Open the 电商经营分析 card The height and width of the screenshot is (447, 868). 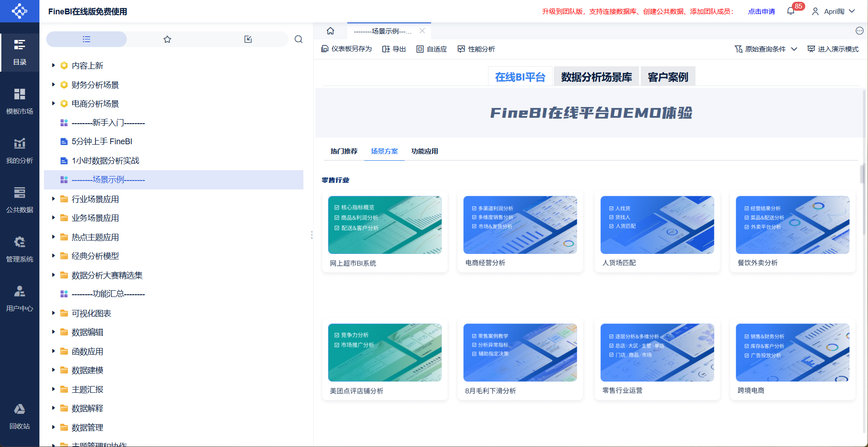pyautogui.click(x=520, y=232)
